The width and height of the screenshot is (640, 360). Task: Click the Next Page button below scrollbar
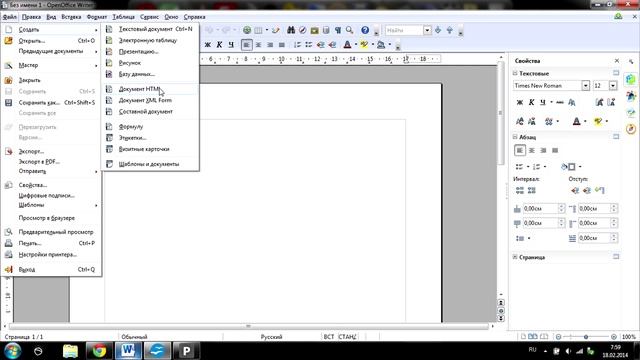point(501,318)
